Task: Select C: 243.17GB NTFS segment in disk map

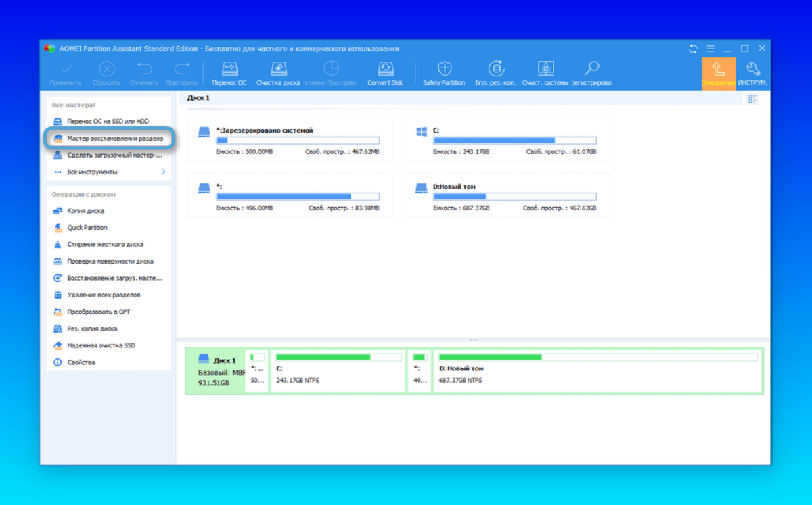Action: 338,371
